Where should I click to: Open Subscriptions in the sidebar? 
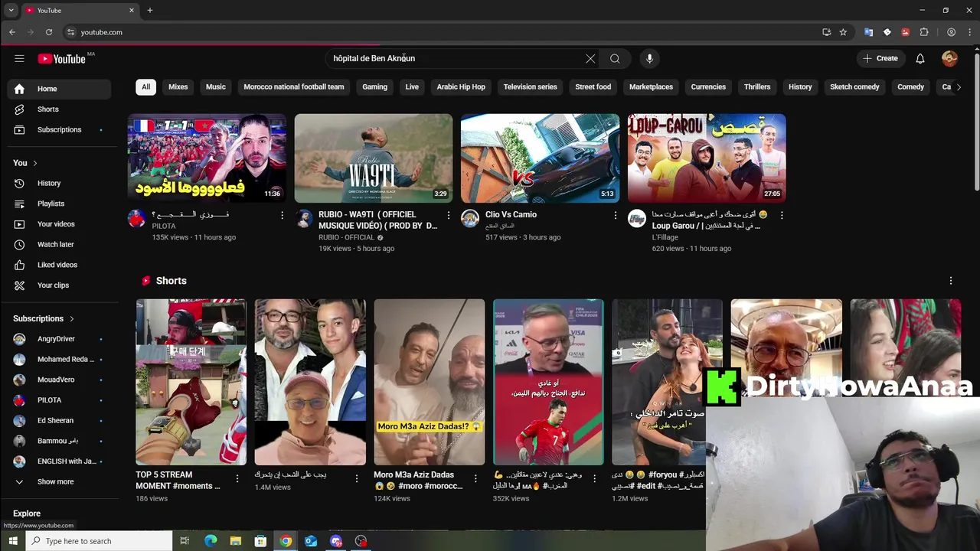60,130
